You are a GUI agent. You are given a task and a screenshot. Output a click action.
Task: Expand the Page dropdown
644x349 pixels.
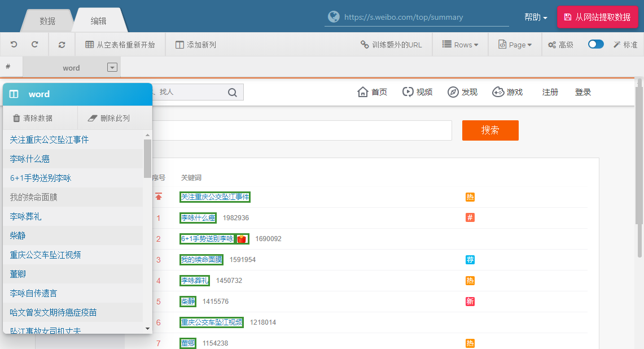[x=515, y=45]
